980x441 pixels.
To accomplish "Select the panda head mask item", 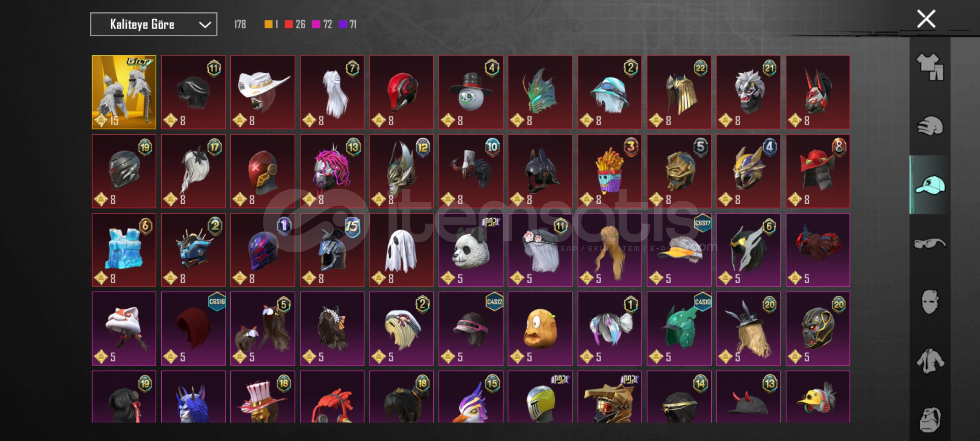I will 471,250.
